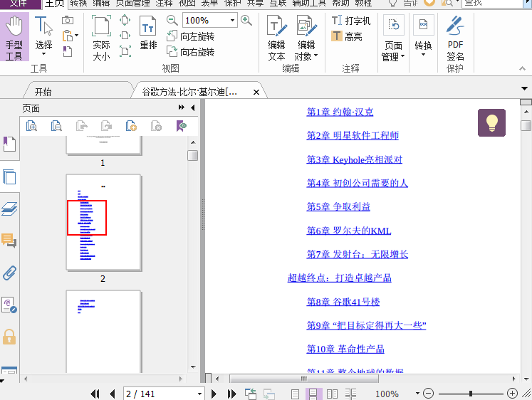Screen dimensions: 532x400
Task: Open the status bar zoom level dropdown
Action: point(417,394)
